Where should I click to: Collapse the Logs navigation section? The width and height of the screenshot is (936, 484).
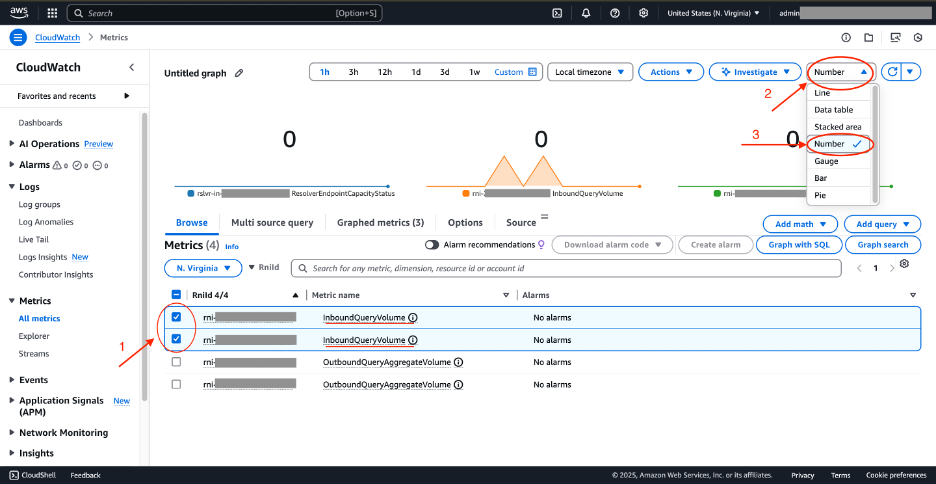click(x=13, y=187)
